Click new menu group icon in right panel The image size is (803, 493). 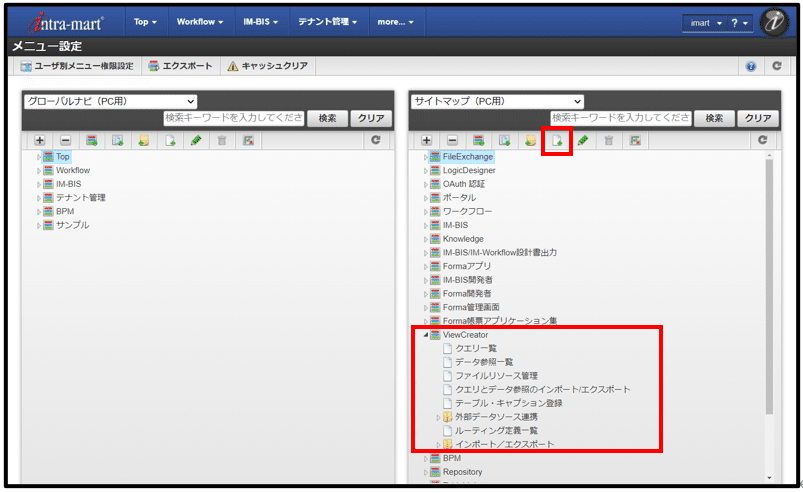pyautogui.click(x=478, y=140)
